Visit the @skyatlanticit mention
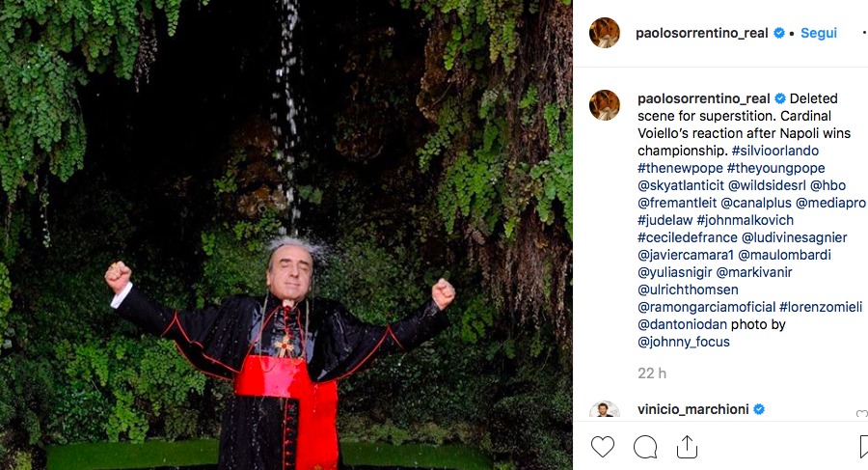This screenshot has height=470, width=868. pyautogui.click(x=680, y=185)
